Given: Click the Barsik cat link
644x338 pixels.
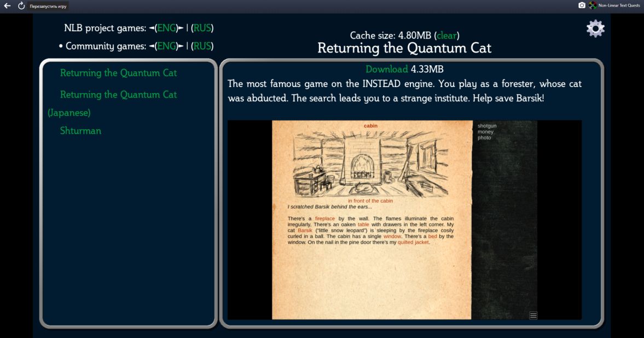Looking at the screenshot, I should 305,230.
